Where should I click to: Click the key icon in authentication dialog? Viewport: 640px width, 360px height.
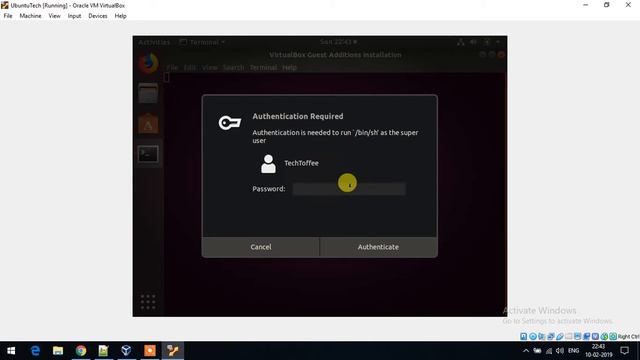(230, 122)
